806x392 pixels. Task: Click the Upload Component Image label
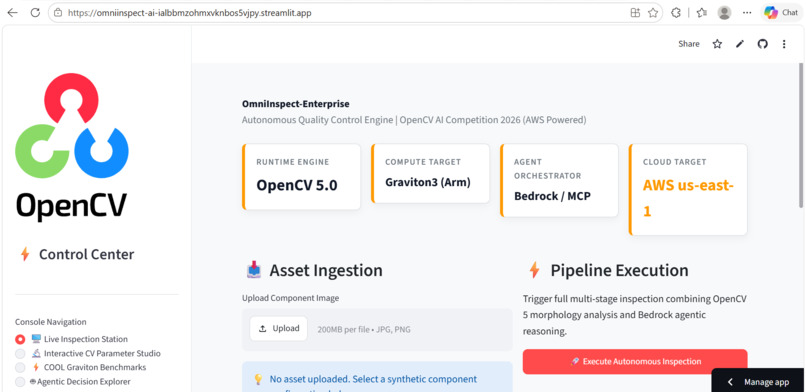pos(290,298)
